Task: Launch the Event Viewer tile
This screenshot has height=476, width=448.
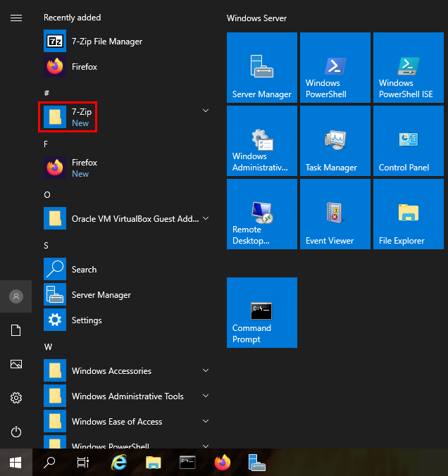Action: click(x=335, y=214)
